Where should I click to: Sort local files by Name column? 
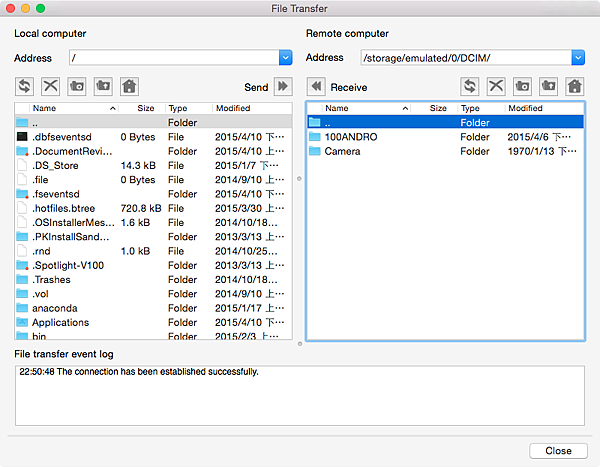point(70,108)
